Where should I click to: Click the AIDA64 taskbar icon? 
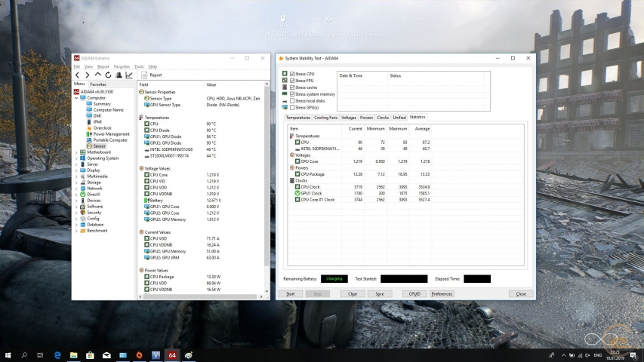172,355
